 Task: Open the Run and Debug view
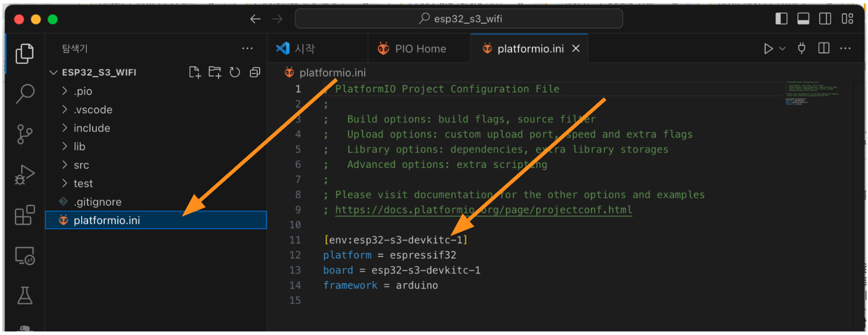(x=24, y=175)
